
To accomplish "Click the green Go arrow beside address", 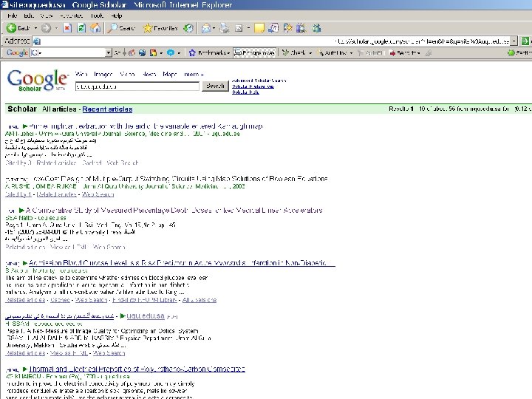I will [525, 41].
